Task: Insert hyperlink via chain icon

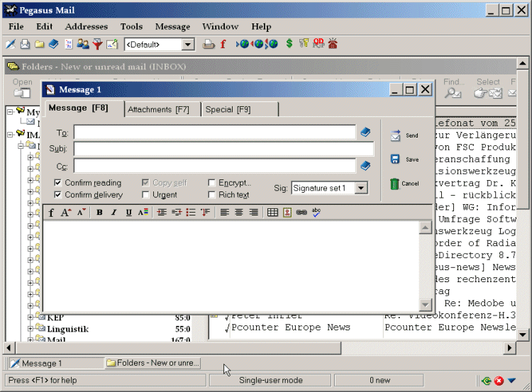Action: pos(301,213)
